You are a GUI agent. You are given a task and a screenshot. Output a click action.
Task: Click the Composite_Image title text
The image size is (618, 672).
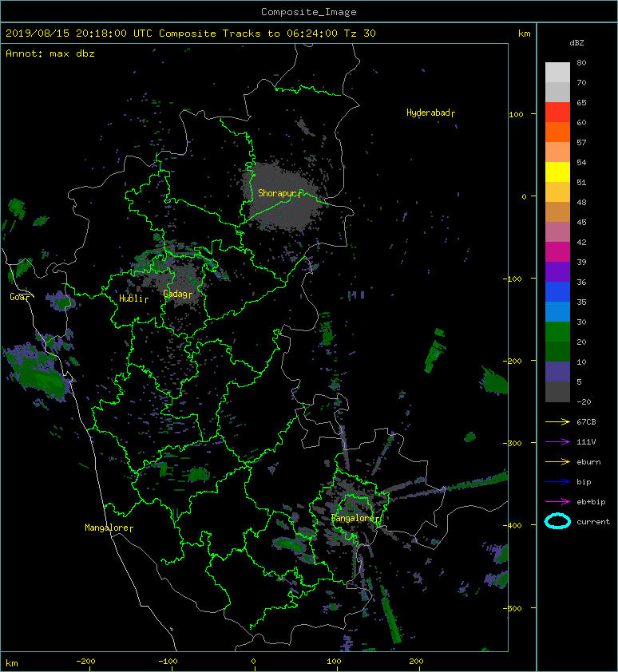(309, 12)
